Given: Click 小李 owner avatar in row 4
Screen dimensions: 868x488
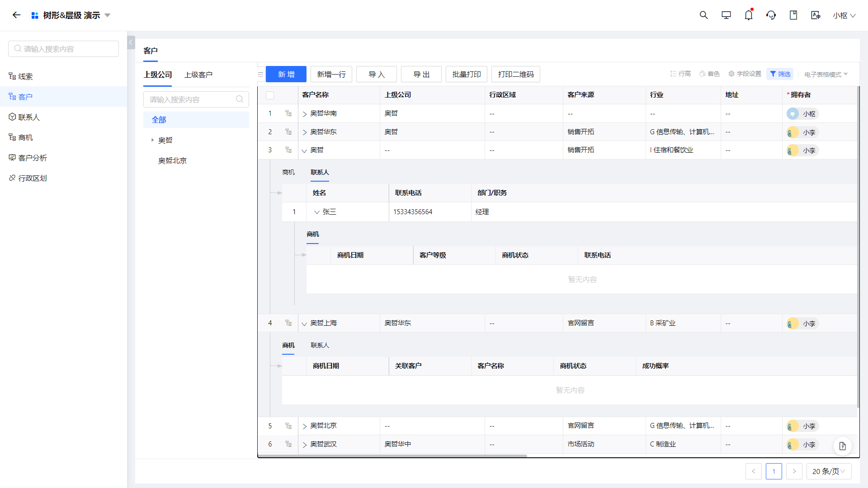Looking at the screenshot, I should point(793,324).
